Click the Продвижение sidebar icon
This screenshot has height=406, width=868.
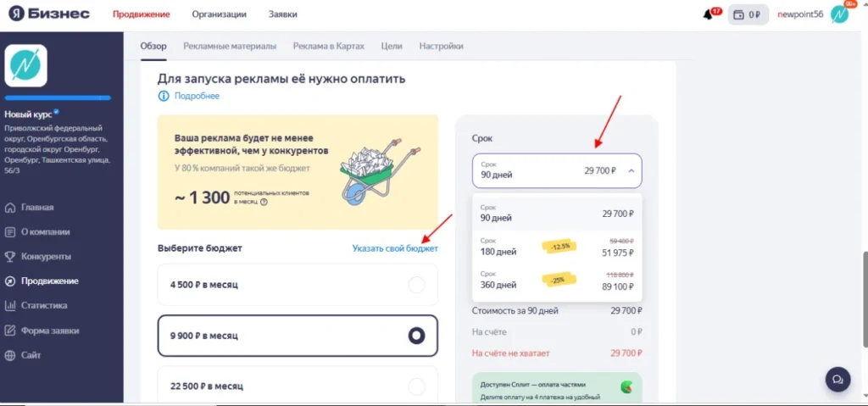click(x=9, y=281)
